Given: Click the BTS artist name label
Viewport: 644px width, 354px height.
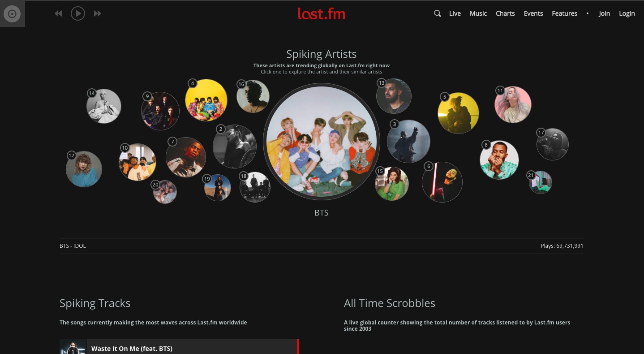Looking at the screenshot, I should 322,213.
